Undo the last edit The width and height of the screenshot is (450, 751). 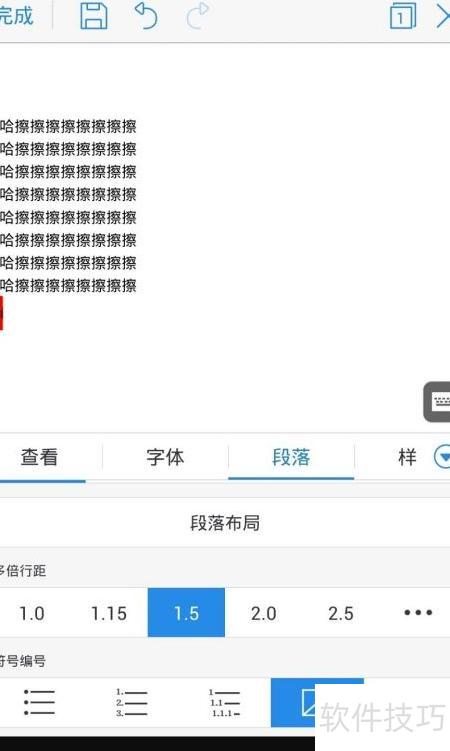tap(146, 16)
